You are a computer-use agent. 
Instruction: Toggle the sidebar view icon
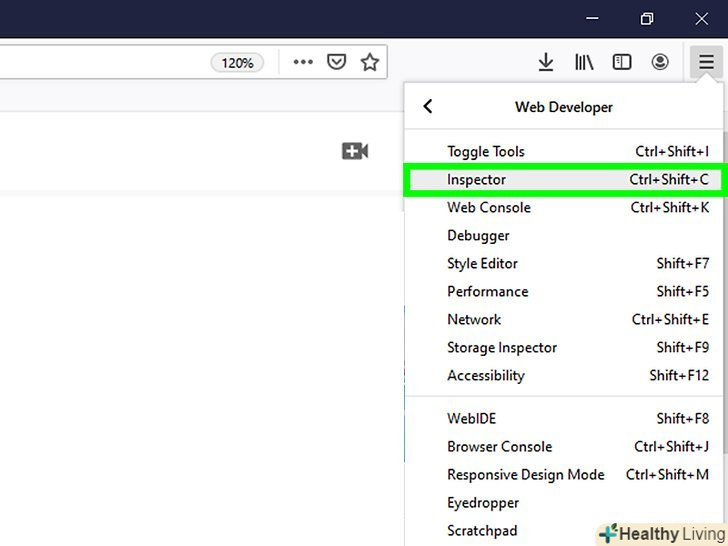(622, 62)
